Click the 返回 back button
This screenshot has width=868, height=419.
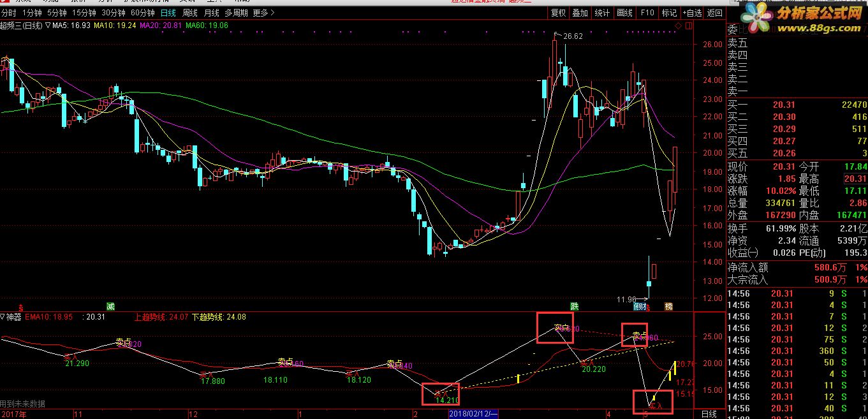point(715,13)
